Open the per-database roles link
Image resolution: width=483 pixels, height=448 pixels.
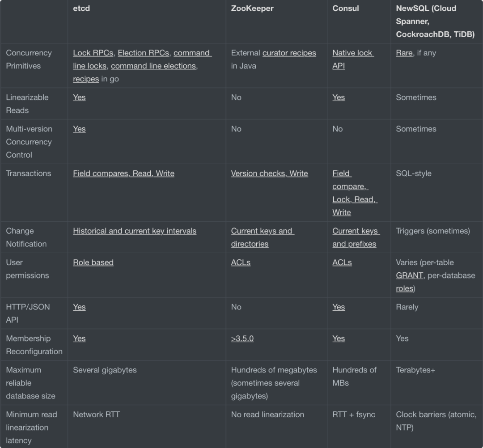[x=404, y=288]
